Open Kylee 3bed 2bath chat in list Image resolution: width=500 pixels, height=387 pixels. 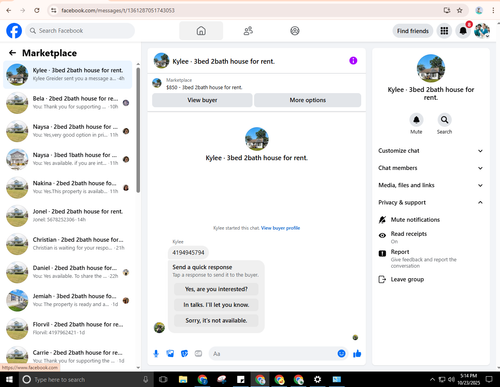(68, 74)
